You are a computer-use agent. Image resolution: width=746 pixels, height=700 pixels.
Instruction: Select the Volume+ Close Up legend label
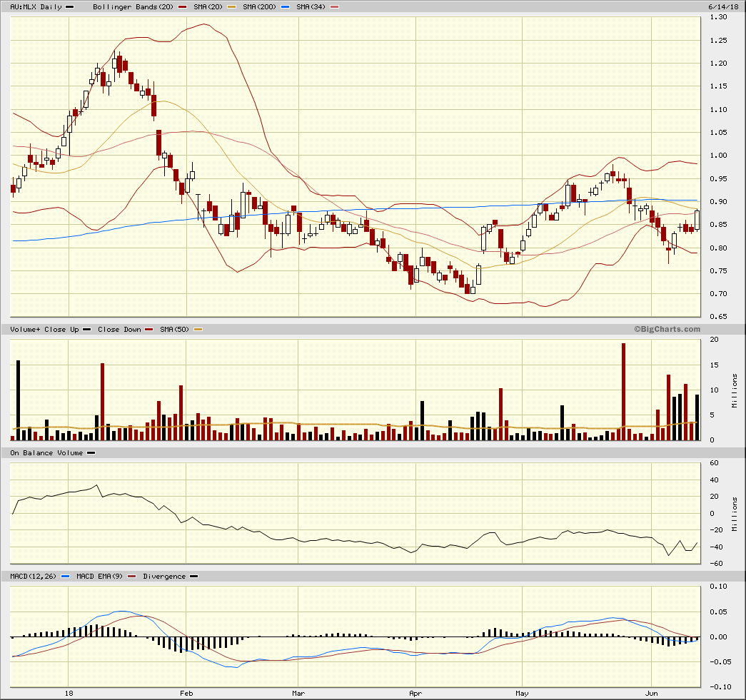(44, 329)
